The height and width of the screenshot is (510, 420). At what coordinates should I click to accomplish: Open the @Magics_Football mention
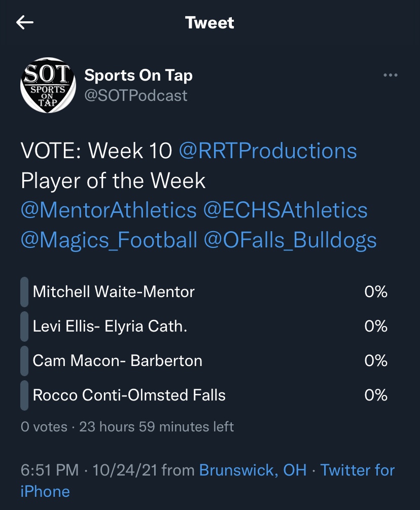[109, 240]
